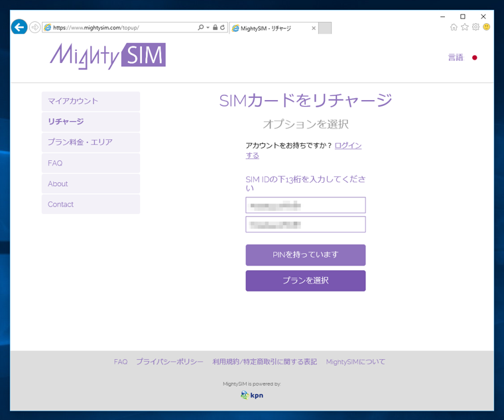Maximize the browser window
The image size is (504, 420).
pyautogui.click(x=462, y=17)
